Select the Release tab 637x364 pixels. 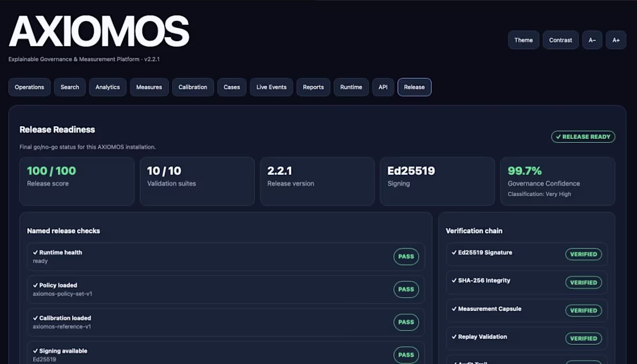click(x=415, y=87)
